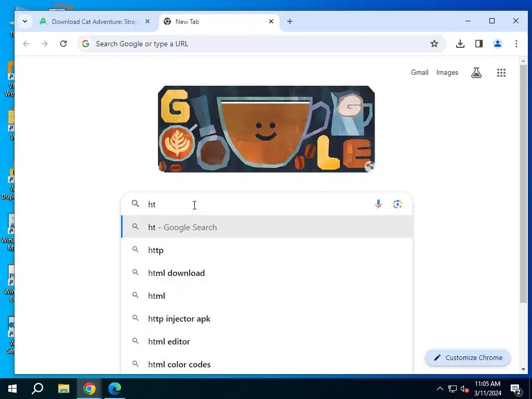The width and height of the screenshot is (532, 399).
Task: Open the notification center icon
Action: pyautogui.click(x=516, y=389)
